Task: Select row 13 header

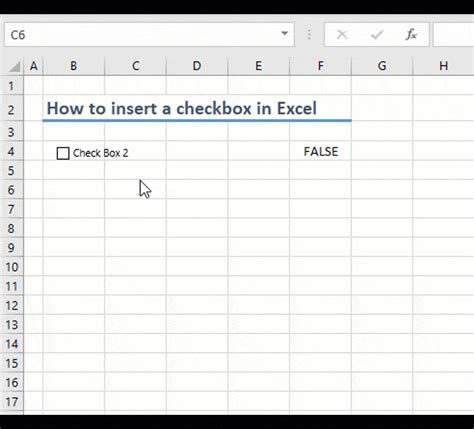Action: (x=12, y=325)
